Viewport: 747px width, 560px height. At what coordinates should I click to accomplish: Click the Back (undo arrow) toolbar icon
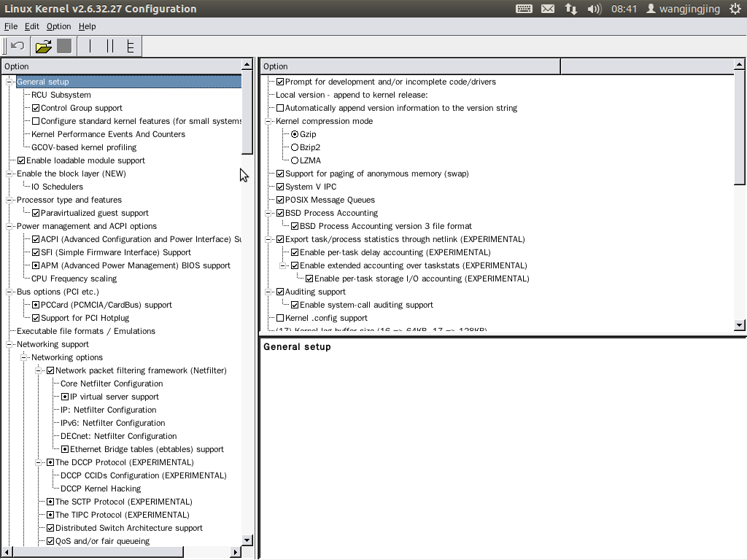pyautogui.click(x=18, y=46)
